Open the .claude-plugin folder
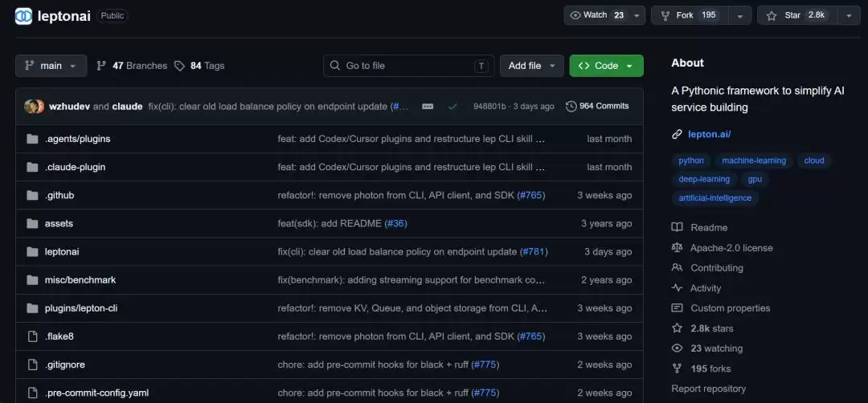868x403 pixels. pos(75,167)
